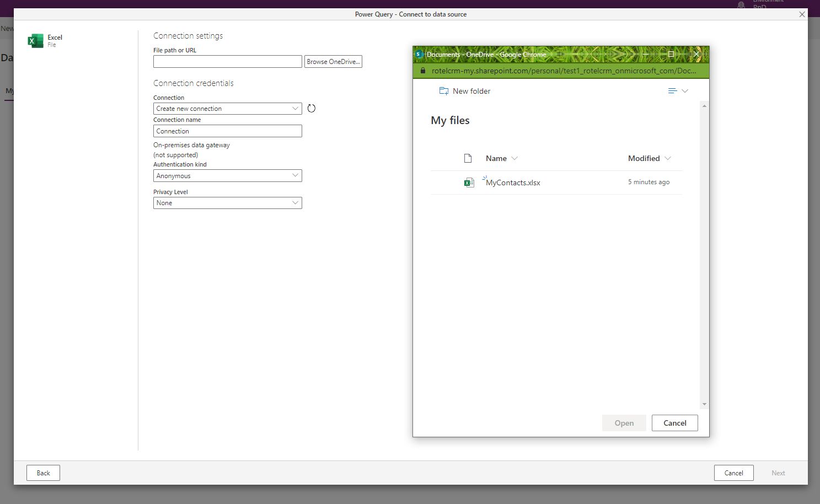Click the padlock icon in the address bar
This screenshot has height=504, width=820.
click(x=423, y=71)
